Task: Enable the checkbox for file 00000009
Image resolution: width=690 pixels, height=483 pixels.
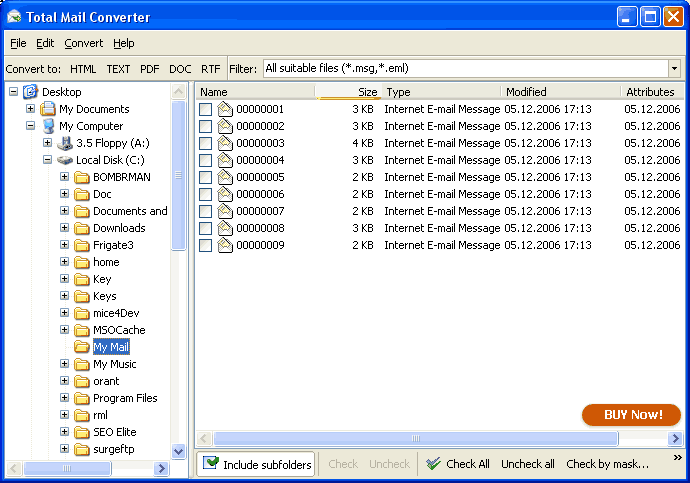Action: [x=205, y=246]
